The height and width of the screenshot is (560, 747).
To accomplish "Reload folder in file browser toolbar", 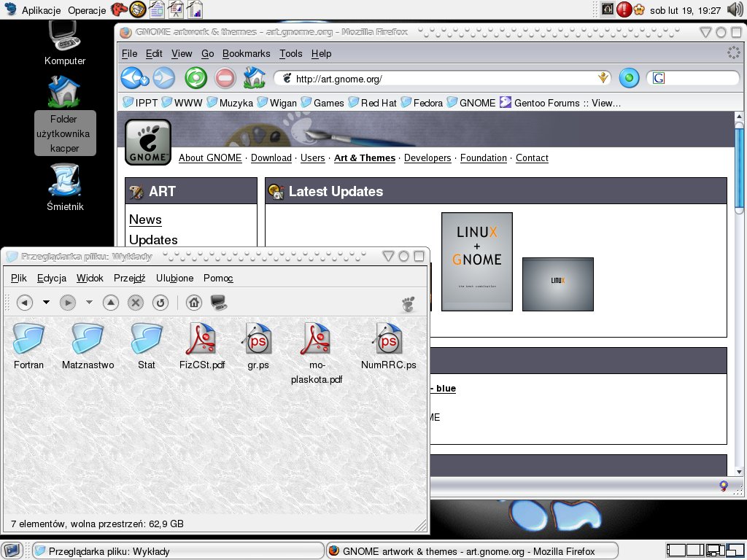I will [160, 303].
